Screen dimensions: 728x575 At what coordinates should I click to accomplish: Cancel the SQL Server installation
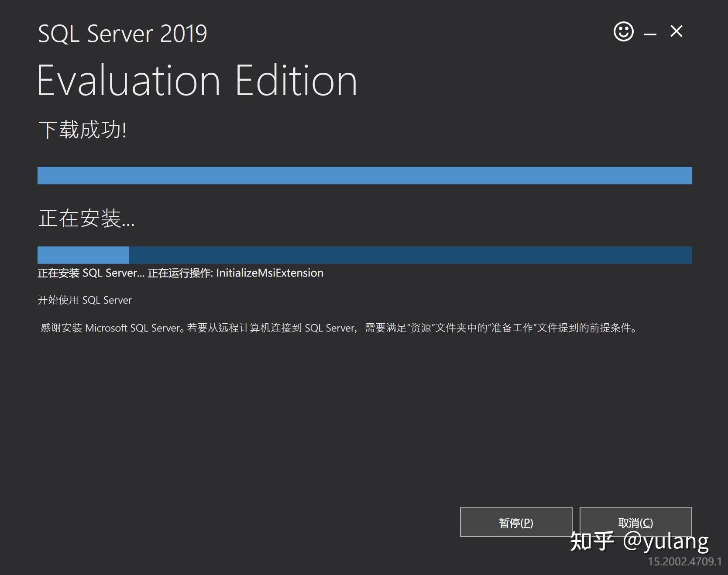click(x=635, y=522)
